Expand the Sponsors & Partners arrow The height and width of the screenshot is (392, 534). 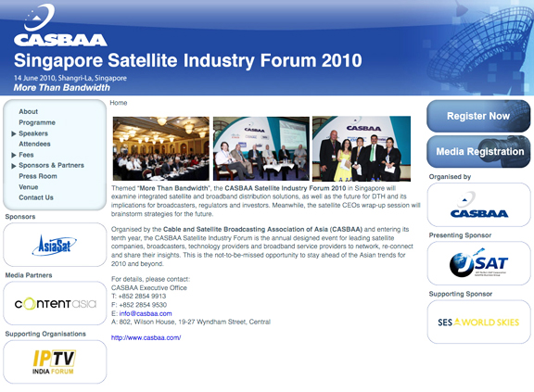pyautogui.click(x=14, y=166)
